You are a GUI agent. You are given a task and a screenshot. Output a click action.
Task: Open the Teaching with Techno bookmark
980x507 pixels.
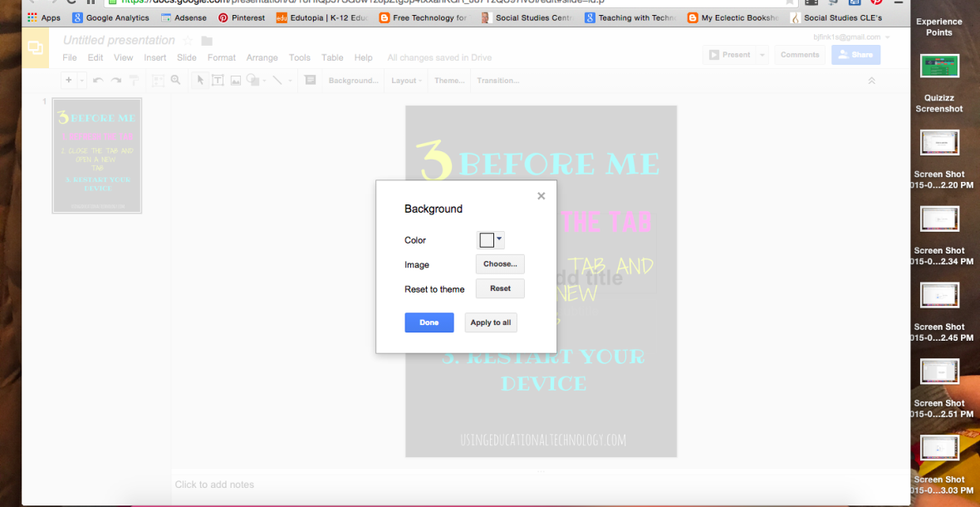click(631, 18)
